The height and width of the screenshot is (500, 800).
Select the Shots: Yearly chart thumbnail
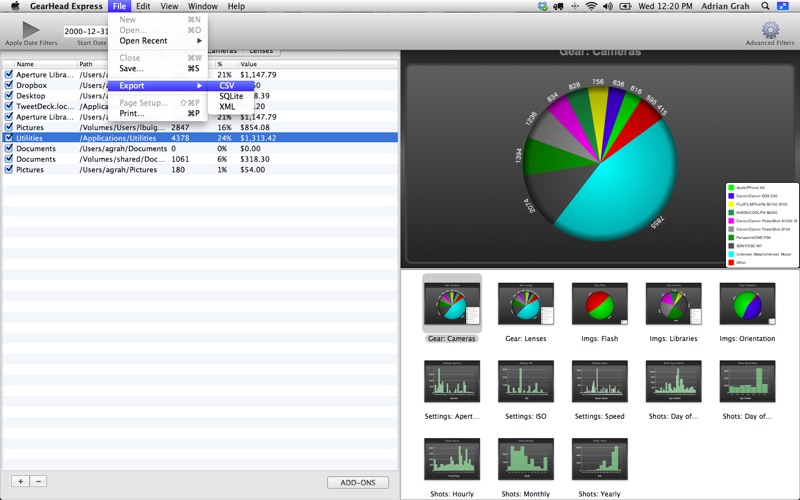[x=599, y=459]
